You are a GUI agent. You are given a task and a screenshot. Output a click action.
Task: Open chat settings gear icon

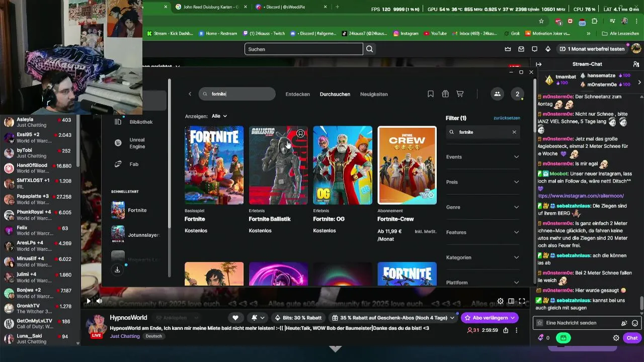pyautogui.click(x=616, y=338)
